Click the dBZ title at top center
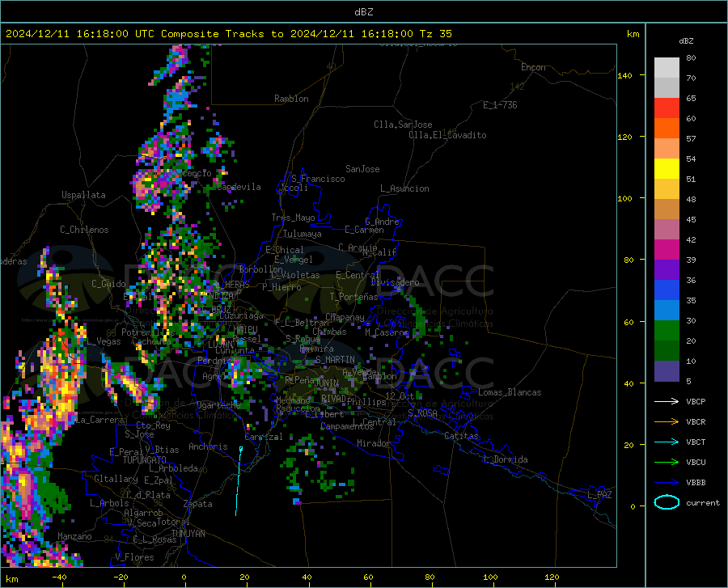Image resolution: width=728 pixels, height=588 pixels. (x=363, y=12)
